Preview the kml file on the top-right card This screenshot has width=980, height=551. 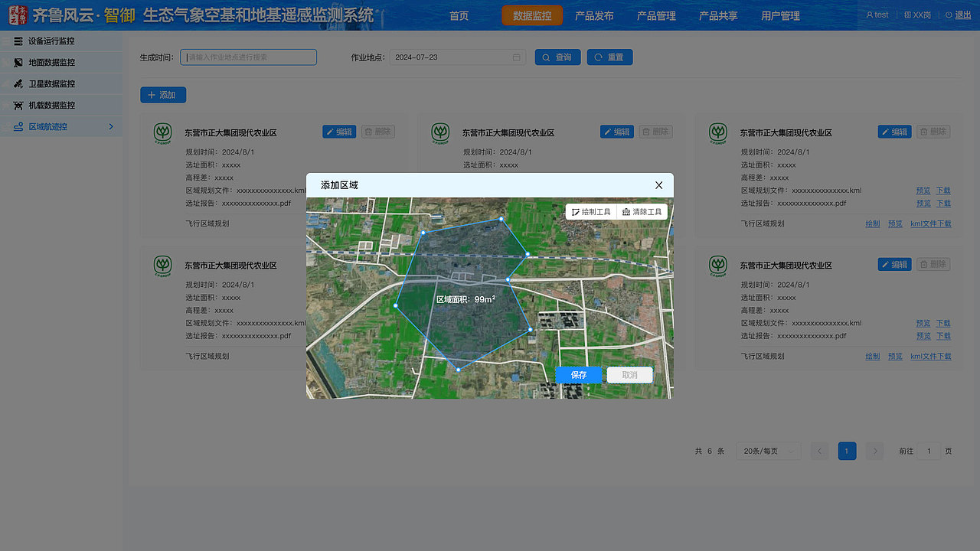[x=923, y=191]
